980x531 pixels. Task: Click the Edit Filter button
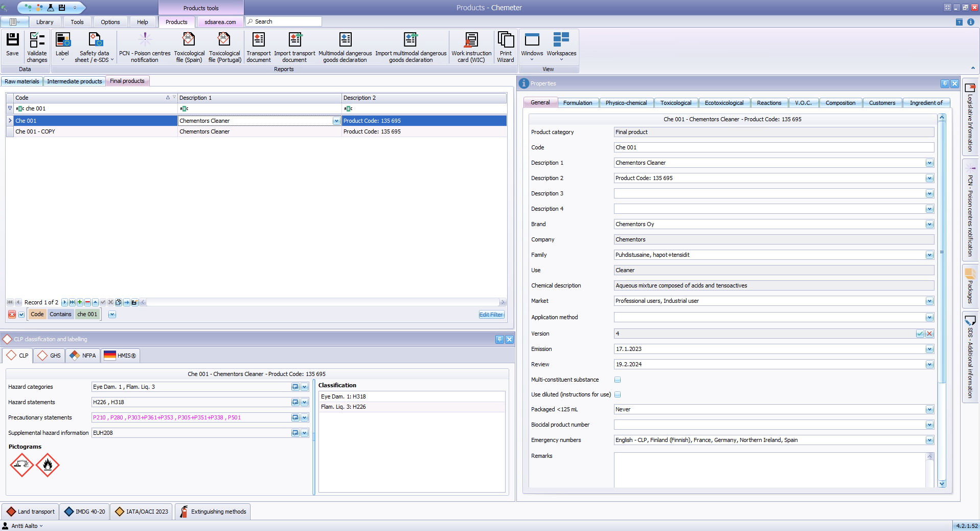point(490,314)
